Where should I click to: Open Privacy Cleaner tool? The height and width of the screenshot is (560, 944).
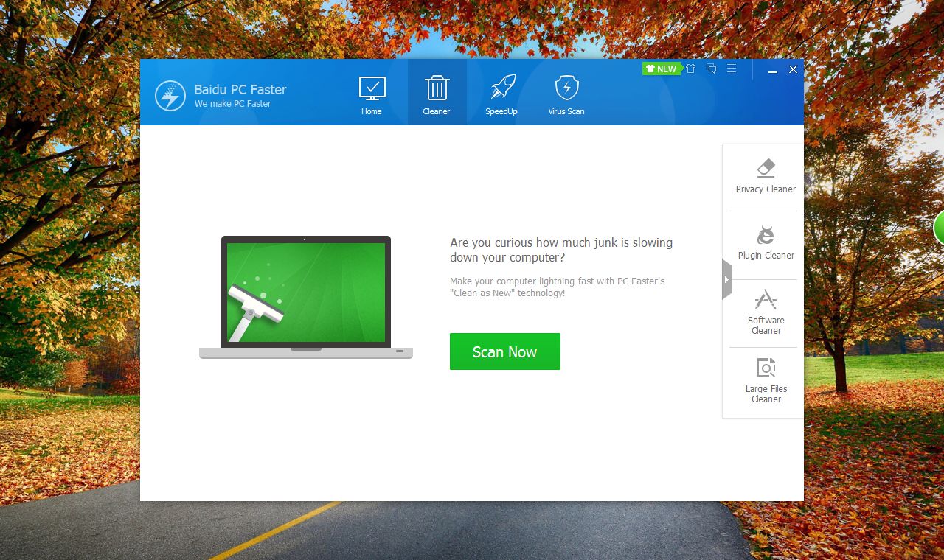click(x=766, y=177)
